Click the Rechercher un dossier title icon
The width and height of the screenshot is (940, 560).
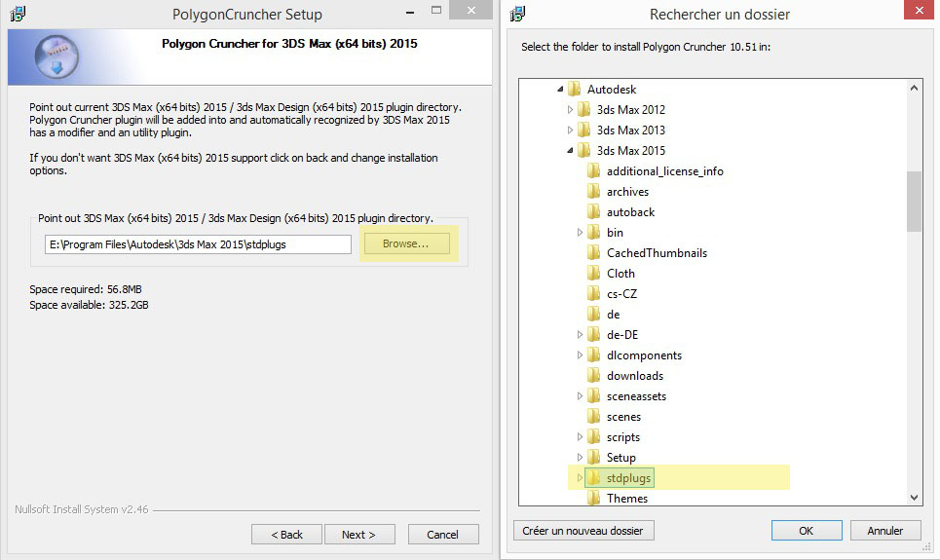[517, 14]
